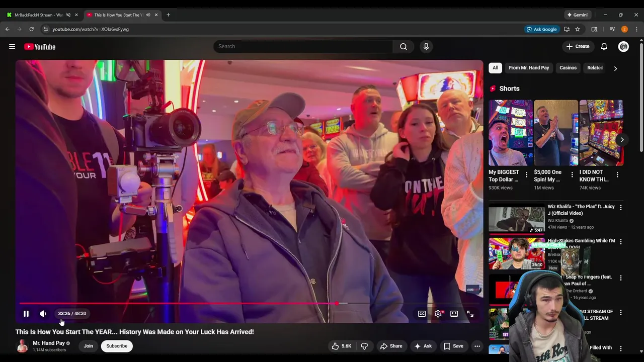The width and height of the screenshot is (644, 362).
Task: Enter fullscreen mode on the player
Action: click(x=470, y=314)
